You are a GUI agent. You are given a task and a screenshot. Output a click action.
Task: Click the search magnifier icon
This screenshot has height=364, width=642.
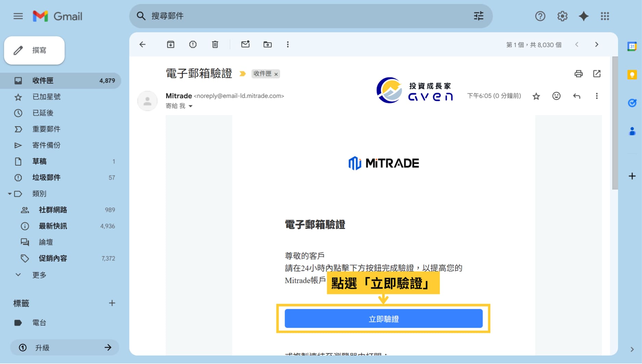(x=141, y=16)
